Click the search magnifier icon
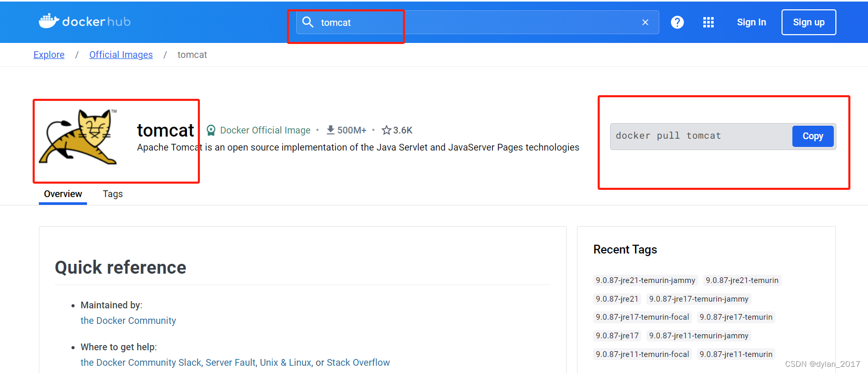Screen dimensions: 868x373 pyautogui.click(x=308, y=22)
